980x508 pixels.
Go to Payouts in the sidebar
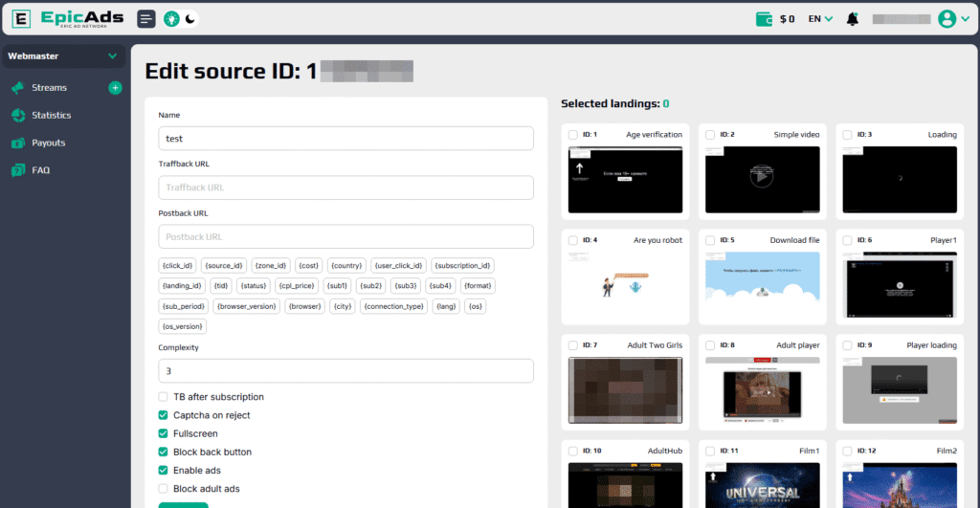click(x=48, y=144)
